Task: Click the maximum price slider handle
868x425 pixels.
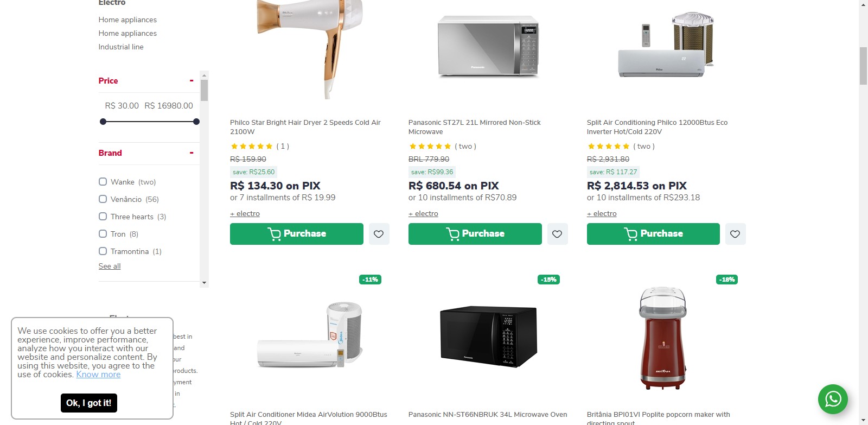Action: (x=196, y=122)
